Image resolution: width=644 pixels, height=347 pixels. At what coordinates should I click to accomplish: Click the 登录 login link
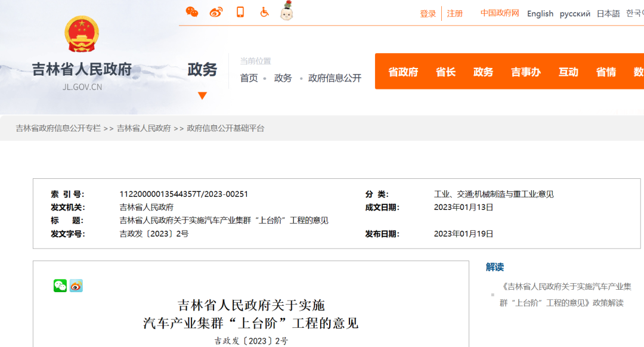[428, 14]
